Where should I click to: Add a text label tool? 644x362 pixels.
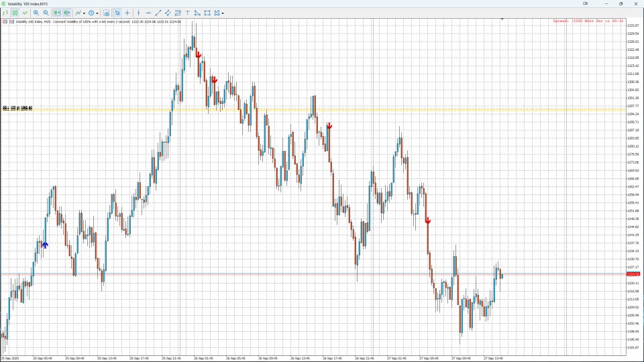click(x=188, y=13)
